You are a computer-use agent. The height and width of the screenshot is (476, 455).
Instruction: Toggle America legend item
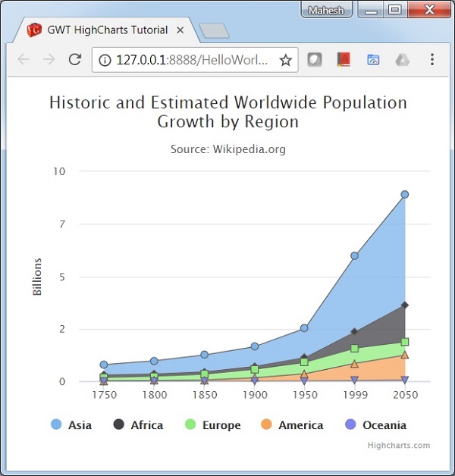292,425
